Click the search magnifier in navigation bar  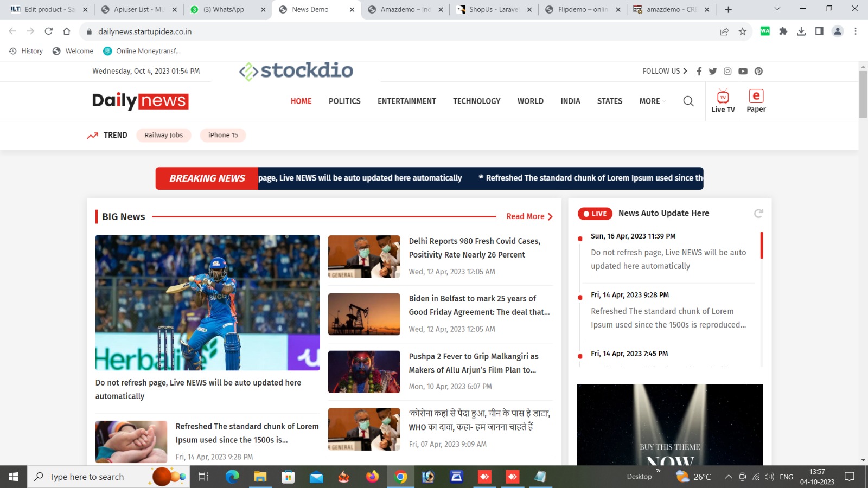pos(688,101)
